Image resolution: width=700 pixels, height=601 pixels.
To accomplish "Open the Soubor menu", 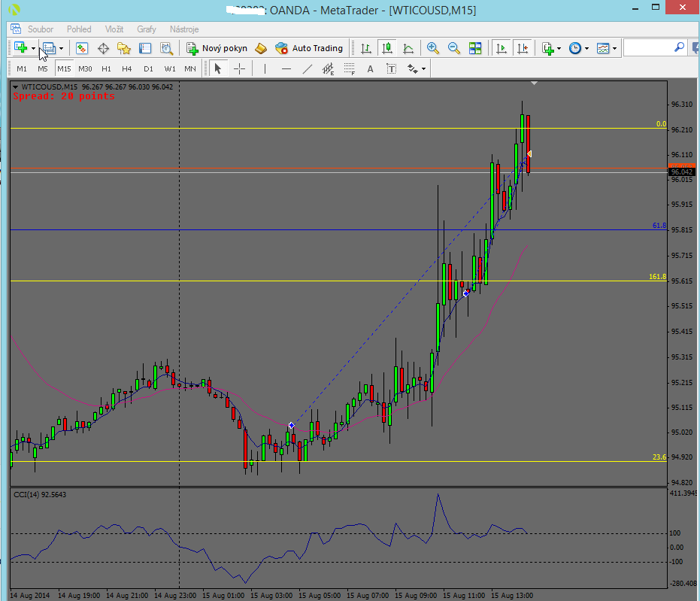I will [x=40, y=29].
